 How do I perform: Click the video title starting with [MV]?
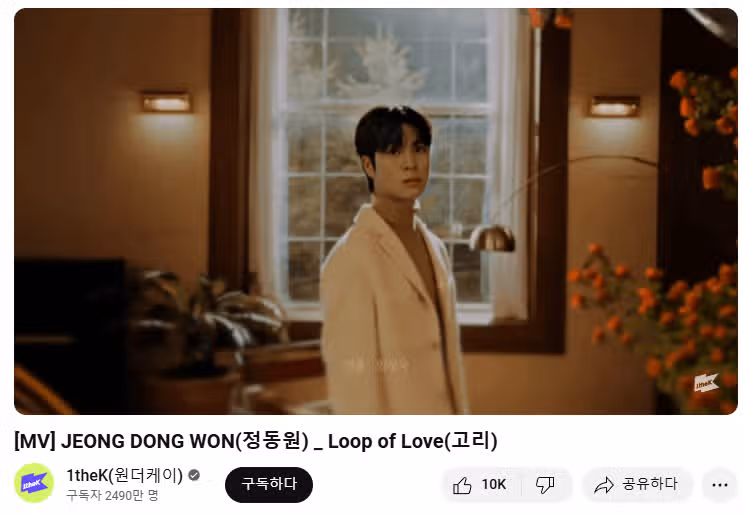256,441
